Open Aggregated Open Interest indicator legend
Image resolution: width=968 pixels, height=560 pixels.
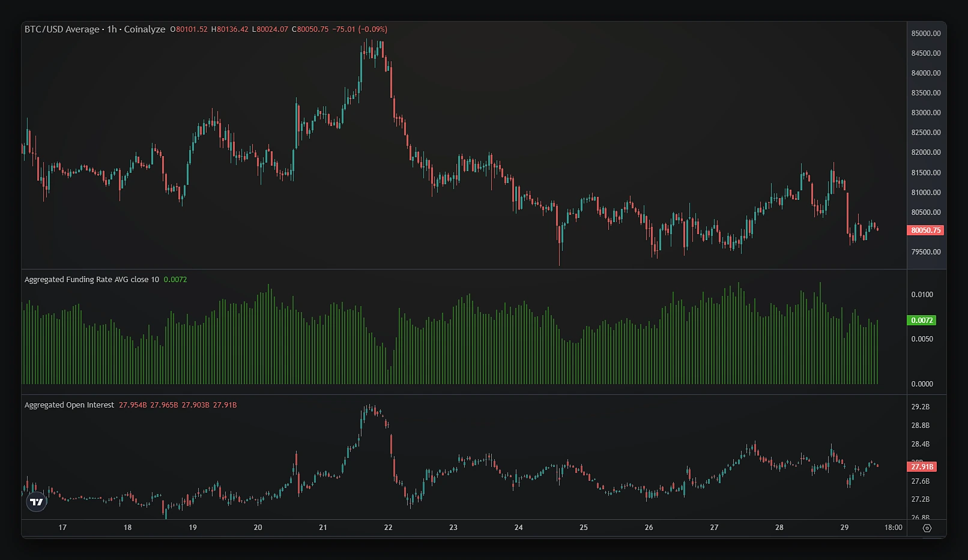coord(69,405)
